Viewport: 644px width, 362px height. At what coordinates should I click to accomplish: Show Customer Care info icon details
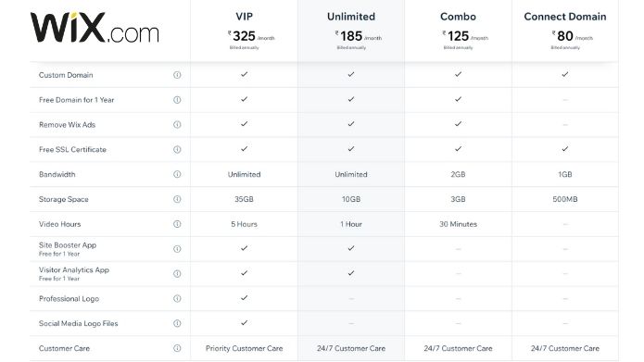[x=177, y=348]
